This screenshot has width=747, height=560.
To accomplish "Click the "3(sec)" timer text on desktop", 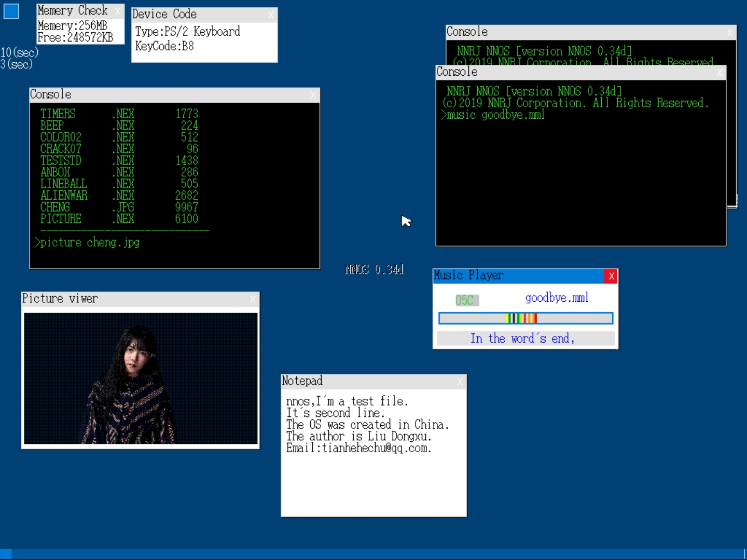I will point(17,64).
